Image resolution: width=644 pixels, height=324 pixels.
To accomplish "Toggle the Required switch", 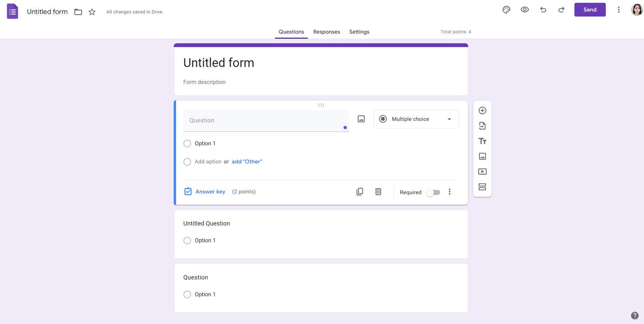I will coord(433,193).
